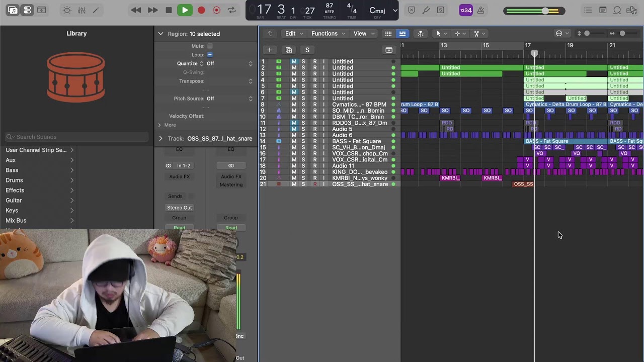
Task: Toggle the purple Count-in 1234 button
Action: (466, 10)
